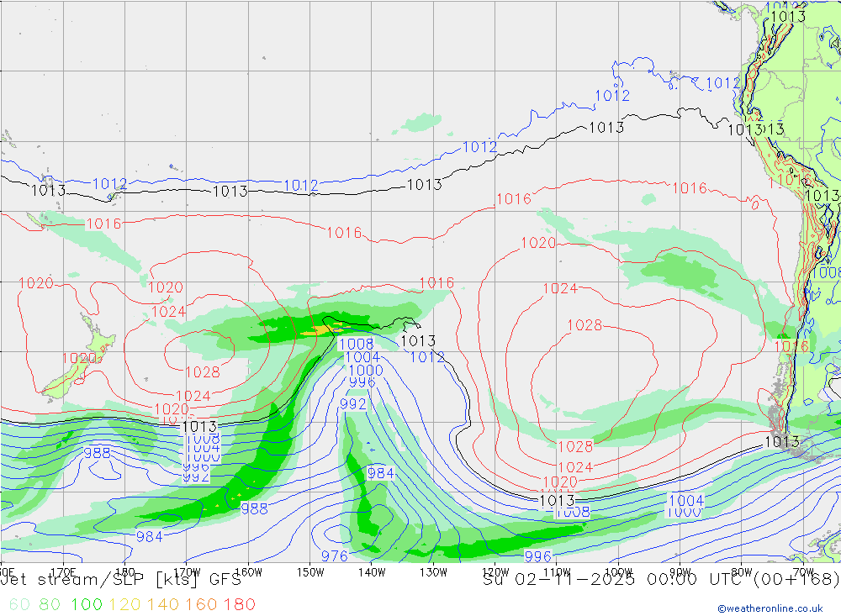Click the '120W' longitude axis label
The height and width of the screenshot is (616, 841).
coord(495,572)
